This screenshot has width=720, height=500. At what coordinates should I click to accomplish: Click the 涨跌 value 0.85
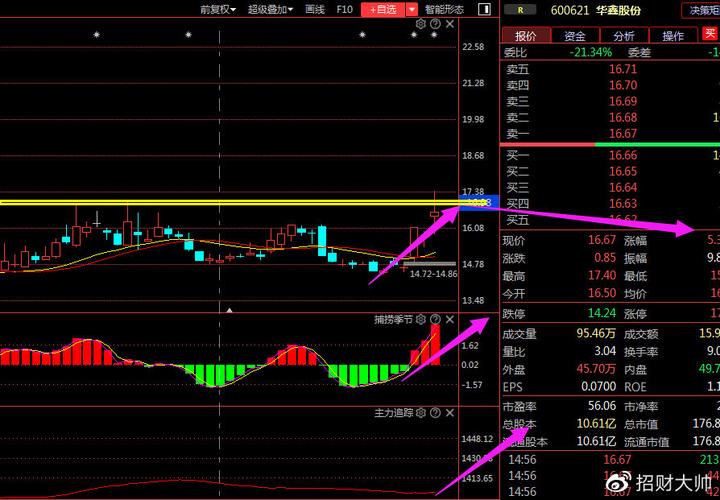(x=605, y=258)
